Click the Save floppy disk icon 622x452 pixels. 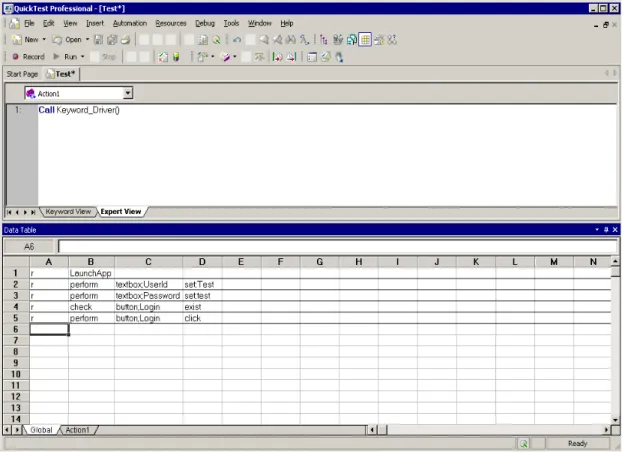(98, 40)
